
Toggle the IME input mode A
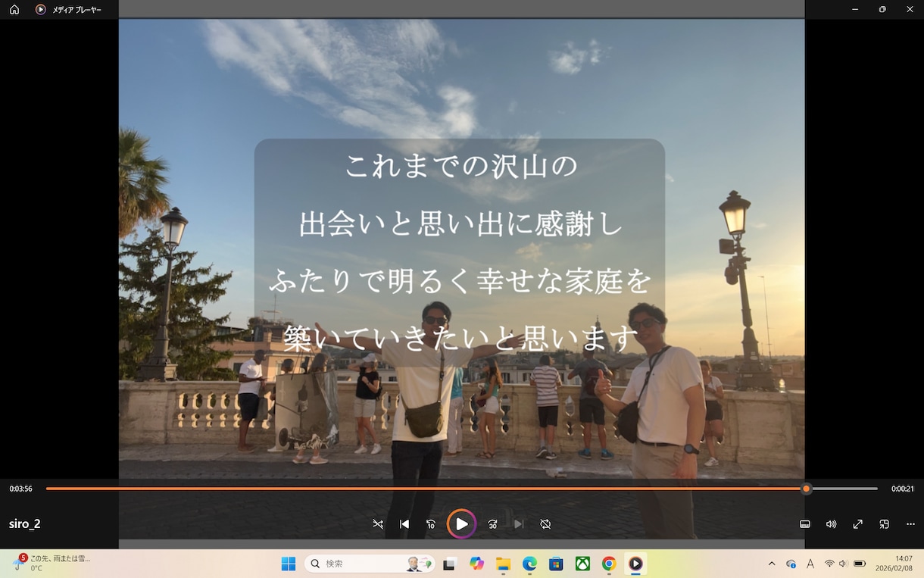pyautogui.click(x=810, y=564)
